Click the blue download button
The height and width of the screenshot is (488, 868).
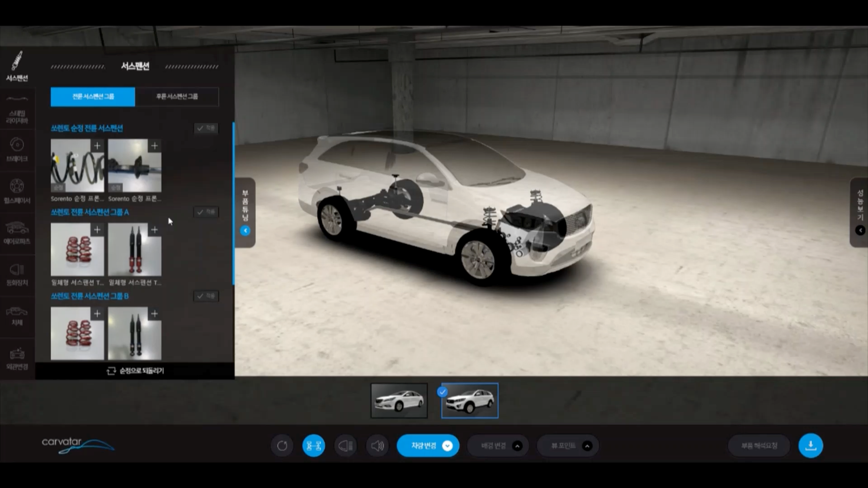[x=810, y=445]
